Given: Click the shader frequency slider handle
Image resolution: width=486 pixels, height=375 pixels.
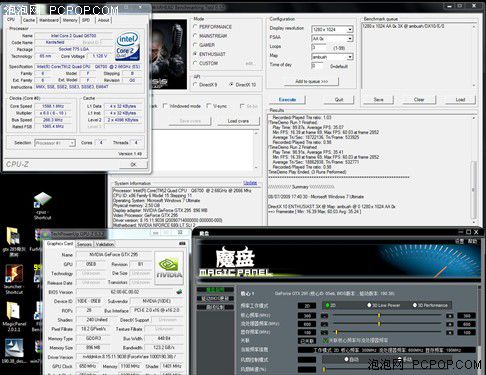Looking at the screenshot, I should click(x=379, y=324).
